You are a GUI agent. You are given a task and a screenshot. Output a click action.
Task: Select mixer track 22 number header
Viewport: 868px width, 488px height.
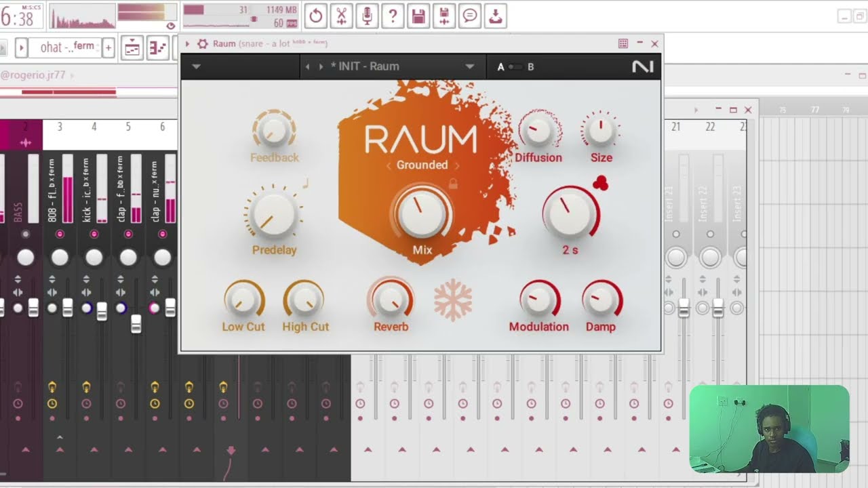pos(710,127)
